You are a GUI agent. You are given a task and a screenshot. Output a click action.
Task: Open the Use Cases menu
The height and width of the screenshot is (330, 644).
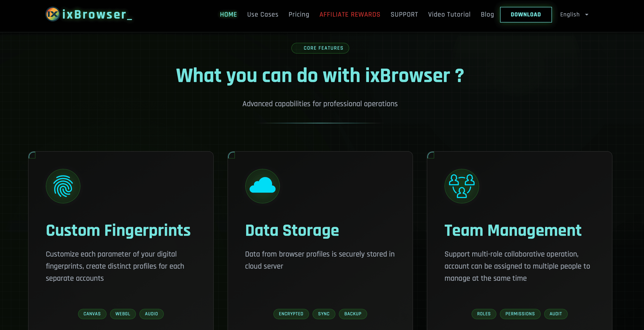263,14
